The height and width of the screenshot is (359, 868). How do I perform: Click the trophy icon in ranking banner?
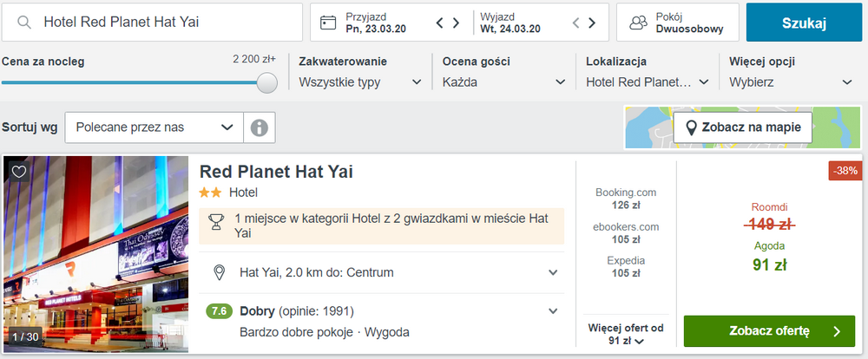(216, 222)
